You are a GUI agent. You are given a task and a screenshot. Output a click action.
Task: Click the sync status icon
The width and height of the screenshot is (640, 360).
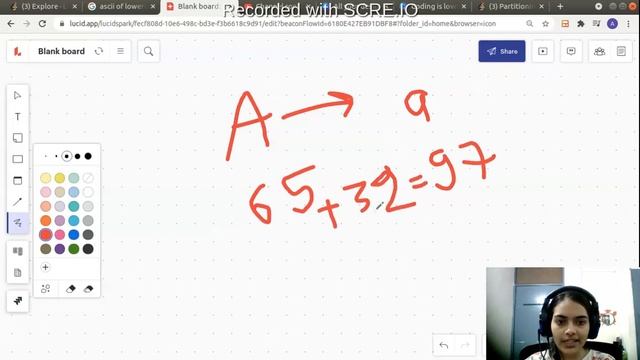(99, 51)
